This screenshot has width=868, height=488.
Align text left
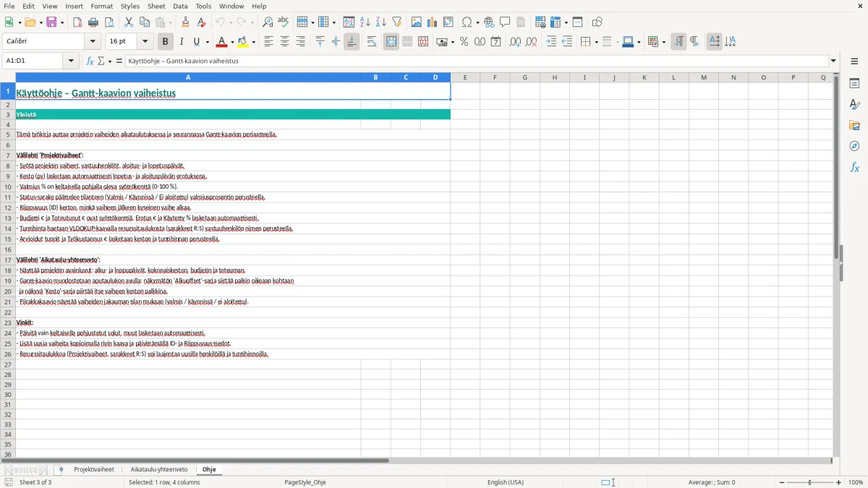coord(268,42)
